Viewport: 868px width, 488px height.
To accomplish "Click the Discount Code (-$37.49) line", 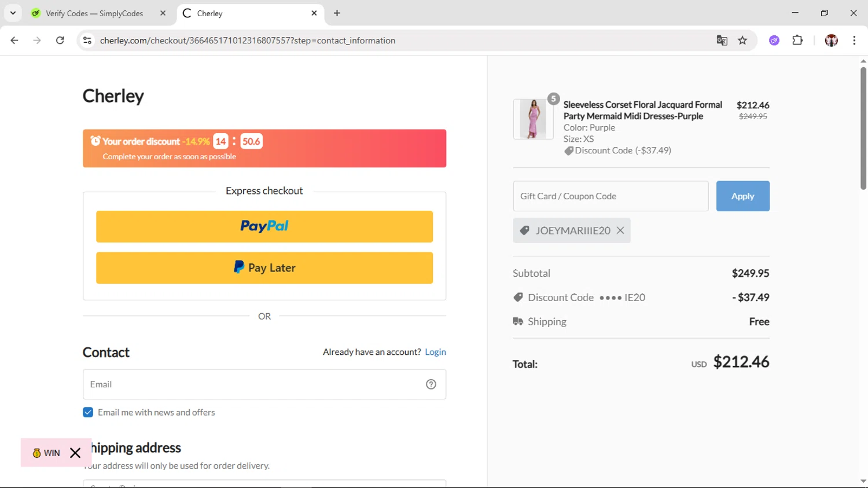I will (617, 151).
